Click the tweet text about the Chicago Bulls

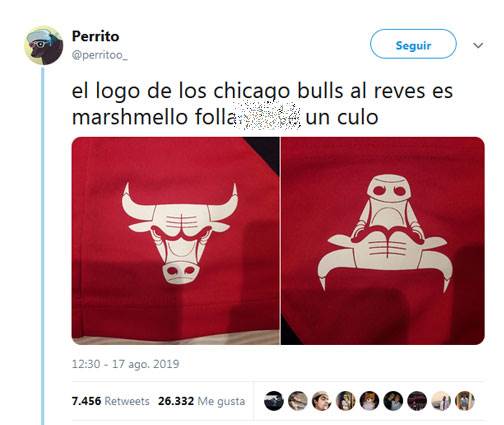pyautogui.click(x=262, y=104)
